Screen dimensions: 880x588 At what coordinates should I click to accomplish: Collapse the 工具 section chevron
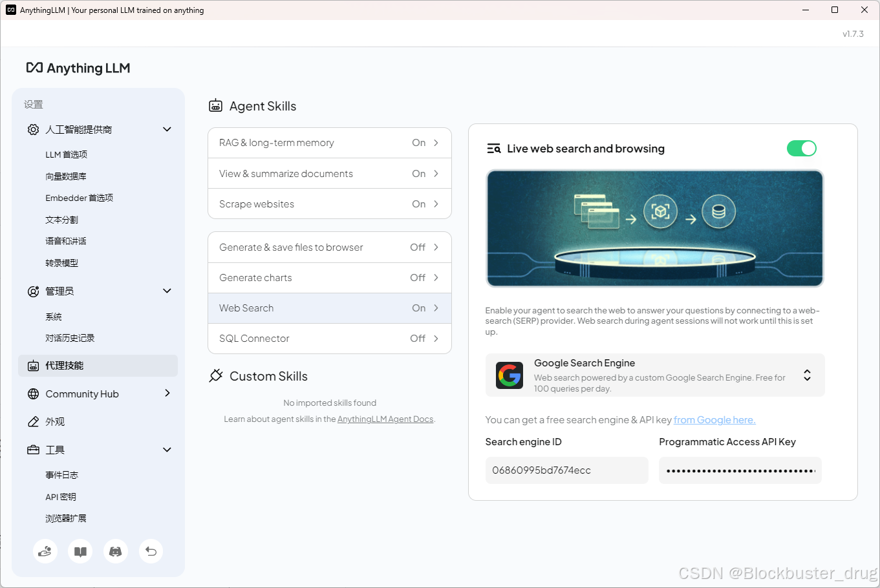click(x=167, y=450)
